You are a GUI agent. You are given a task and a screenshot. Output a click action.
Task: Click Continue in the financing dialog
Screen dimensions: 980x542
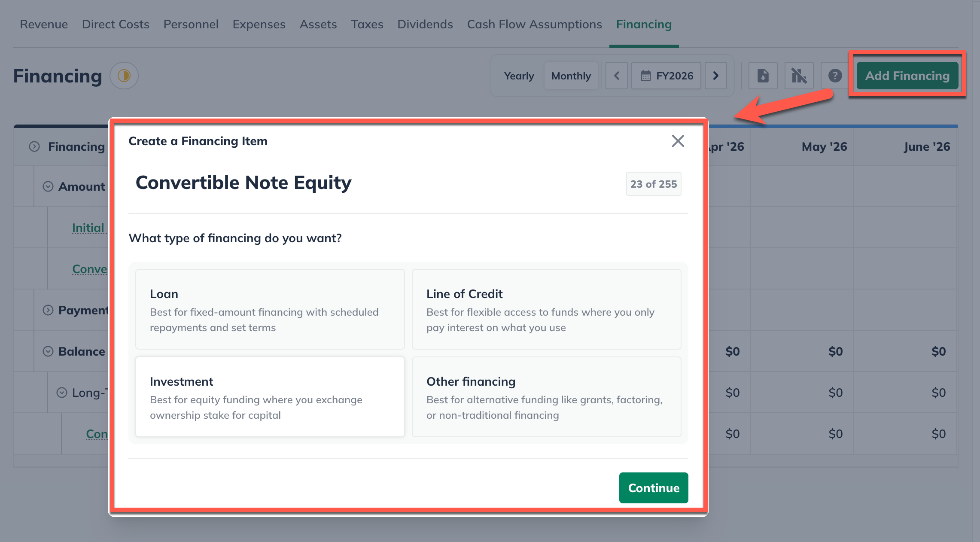tap(653, 488)
